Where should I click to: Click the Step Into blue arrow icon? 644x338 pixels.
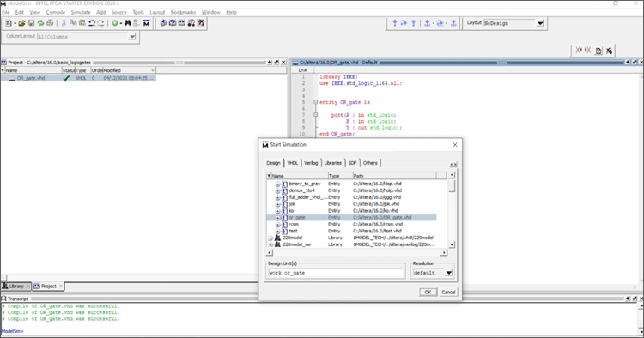[395, 23]
